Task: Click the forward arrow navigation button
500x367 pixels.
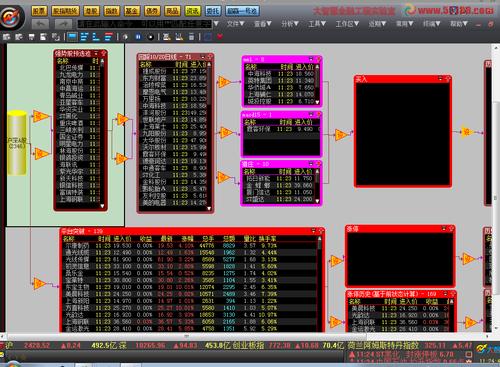Action: (63, 24)
